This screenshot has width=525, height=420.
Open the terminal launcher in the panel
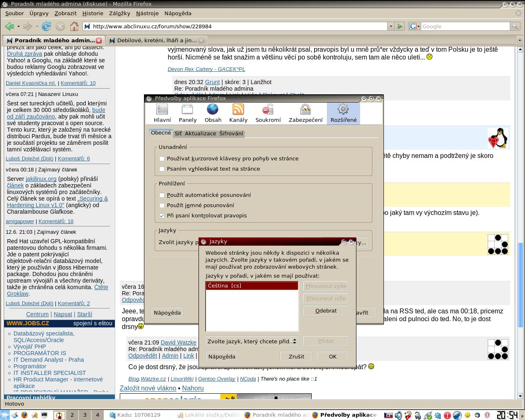click(x=44, y=415)
